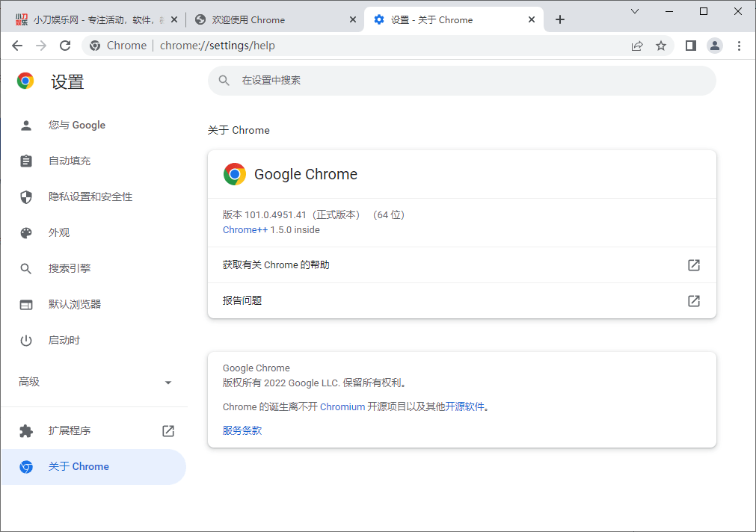
Task: Switch to the 欢迎使用 Chrome tab
Action: [269, 20]
